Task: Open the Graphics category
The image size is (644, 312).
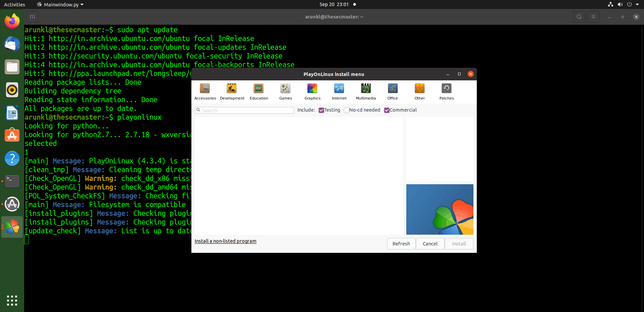Action: point(312,92)
